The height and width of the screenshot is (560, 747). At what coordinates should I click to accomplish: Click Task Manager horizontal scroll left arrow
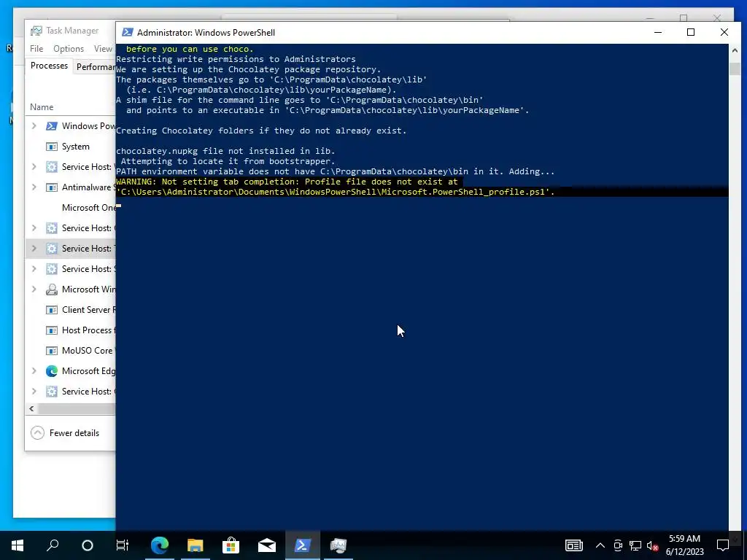click(x=31, y=408)
